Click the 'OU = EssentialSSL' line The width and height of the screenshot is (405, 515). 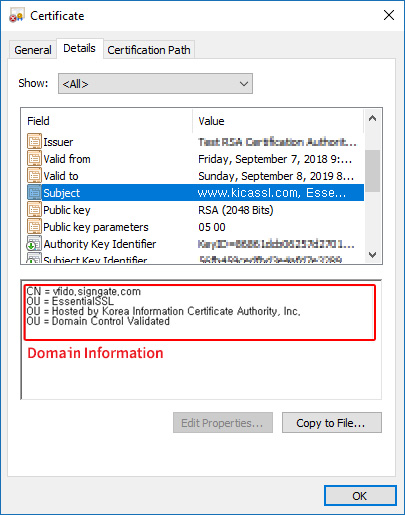click(70, 301)
